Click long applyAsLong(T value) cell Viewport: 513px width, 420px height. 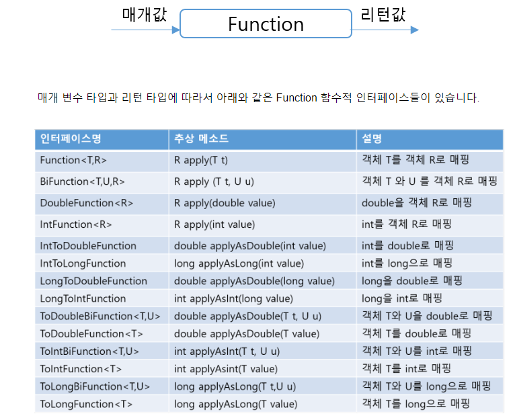coord(262,404)
